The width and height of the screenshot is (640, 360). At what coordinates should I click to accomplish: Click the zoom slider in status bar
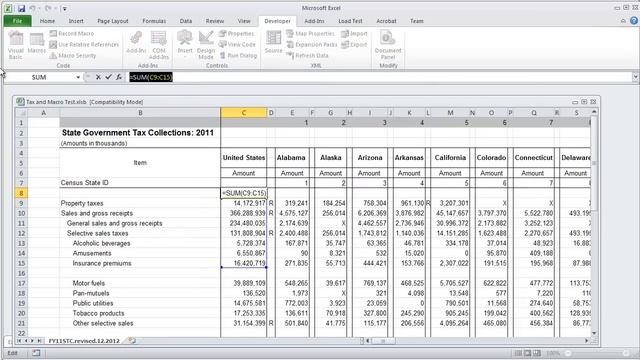[x=597, y=353]
